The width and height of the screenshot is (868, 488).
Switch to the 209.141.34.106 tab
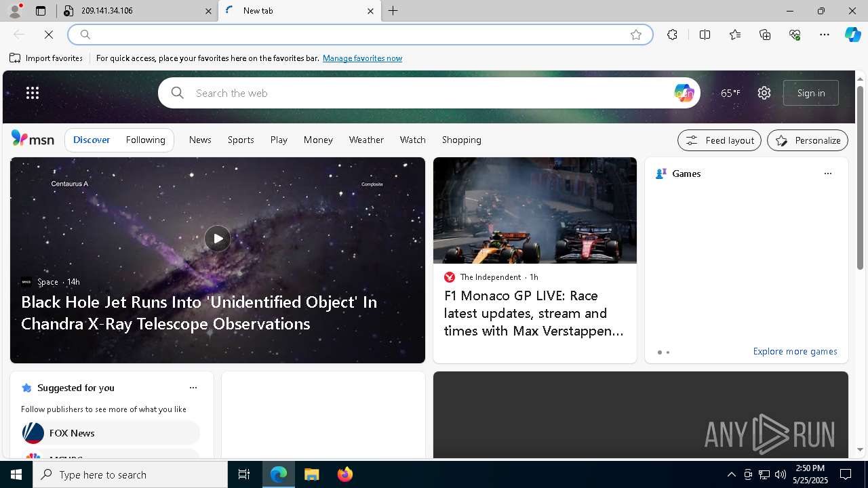(136, 11)
